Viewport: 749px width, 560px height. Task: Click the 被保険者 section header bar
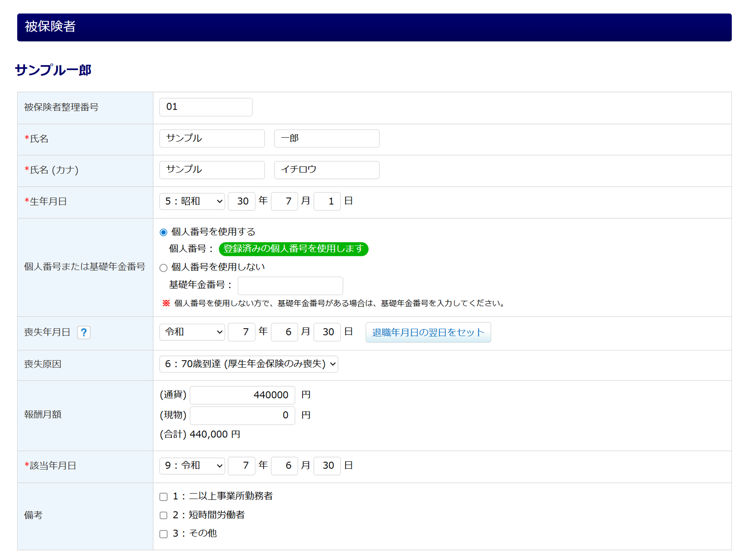point(374,27)
